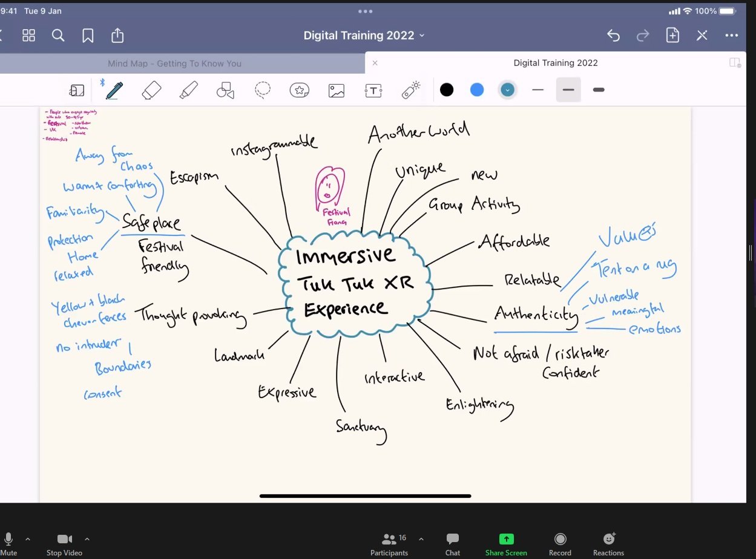Select the Digital Training 2022 document tab
756x559 pixels.
(x=556, y=62)
